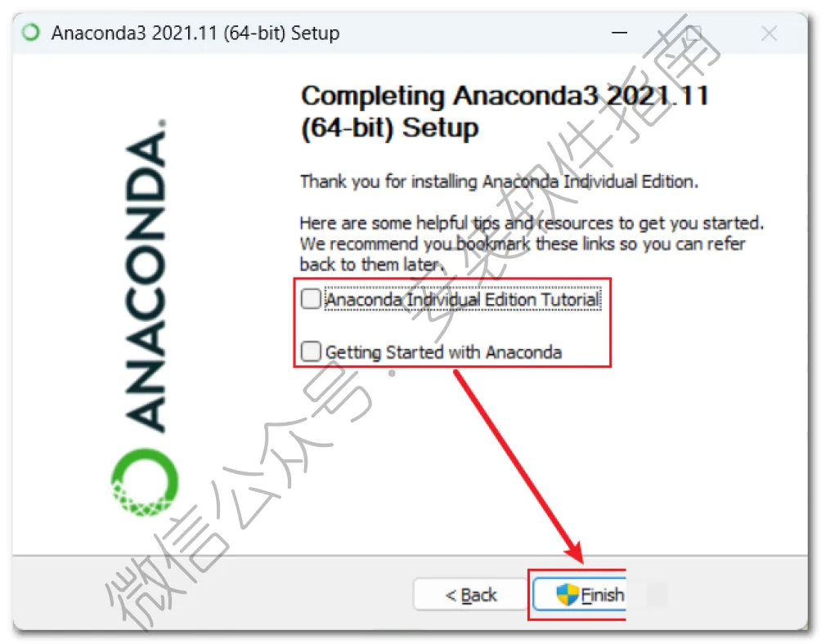Click the We recommend you bookmark line

[522, 244]
